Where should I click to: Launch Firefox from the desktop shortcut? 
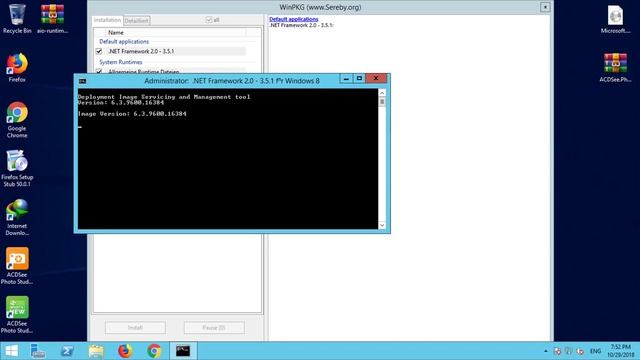17,68
